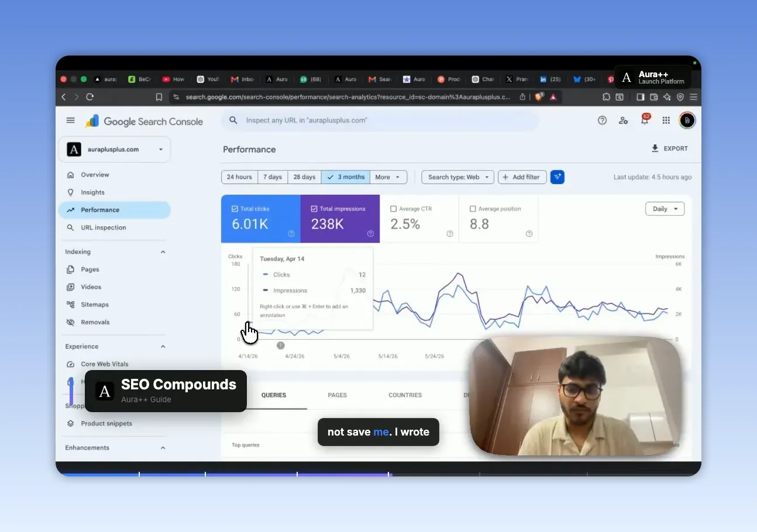
Task: Open the More date range dropdown
Action: pyautogui.click(x=388, y=177)
